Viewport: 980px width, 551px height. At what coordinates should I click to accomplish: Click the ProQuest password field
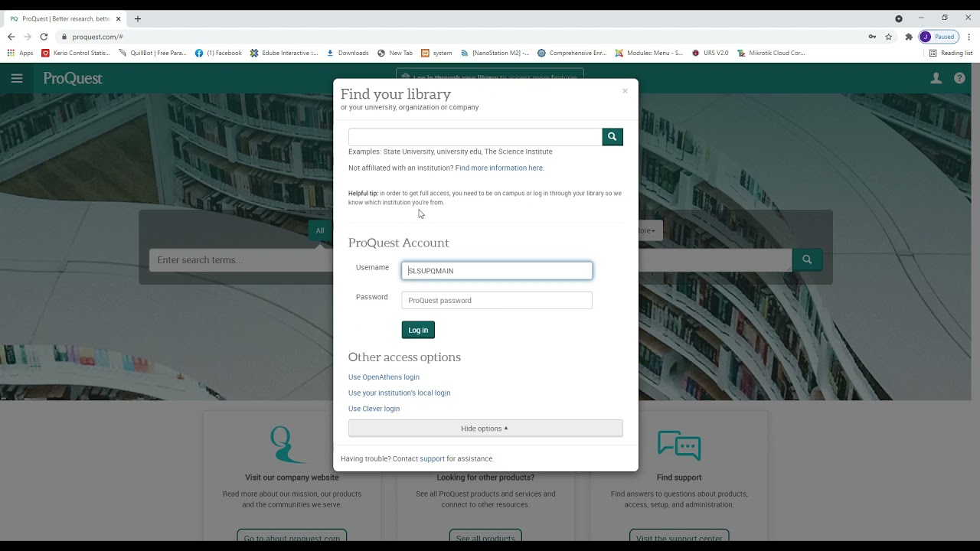(x=497, y=301)
